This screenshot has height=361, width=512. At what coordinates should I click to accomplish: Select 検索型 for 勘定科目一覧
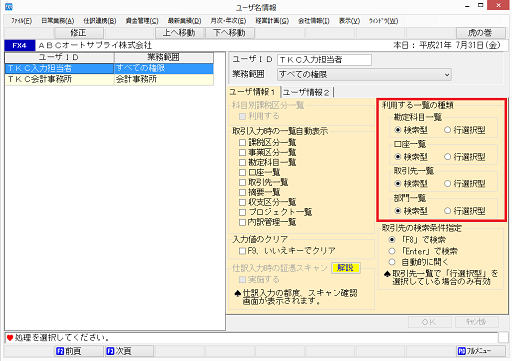pos(397,130)
